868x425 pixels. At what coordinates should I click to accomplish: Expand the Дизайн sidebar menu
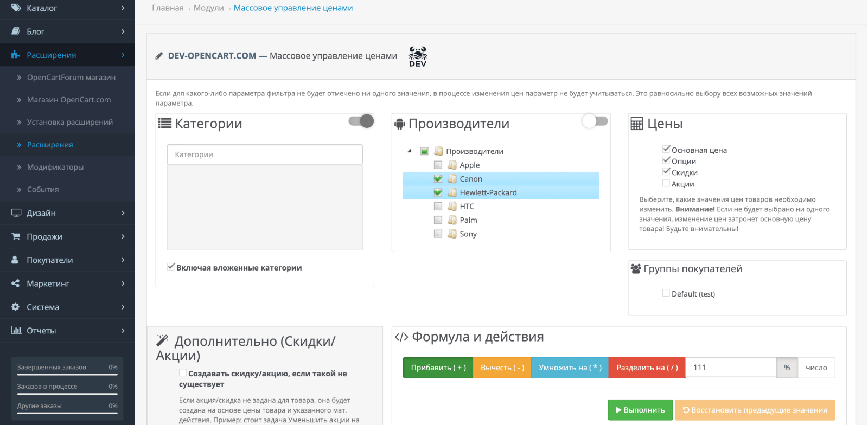pos(67,213)
